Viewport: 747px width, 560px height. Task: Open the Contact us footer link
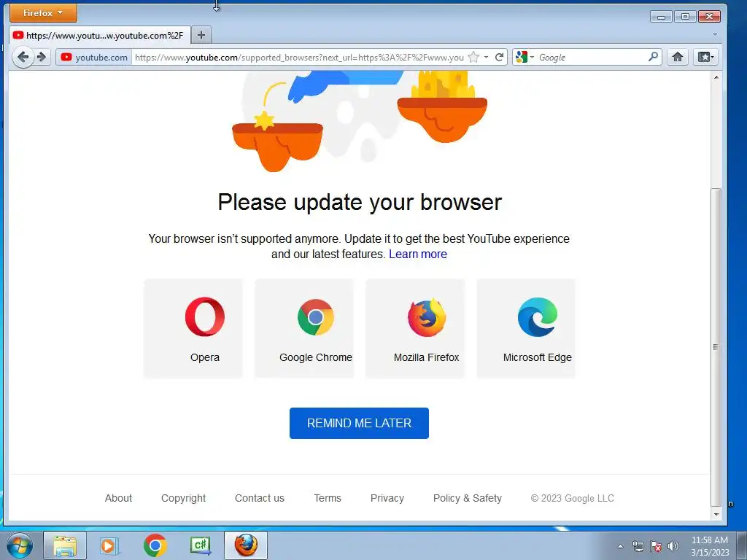[x=260, y=498]
